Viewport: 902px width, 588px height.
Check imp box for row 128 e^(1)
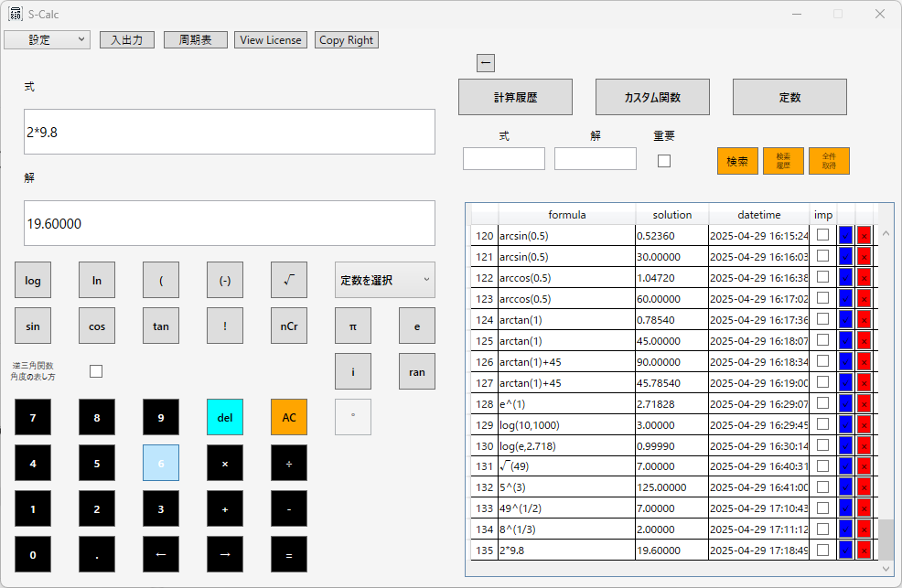coord(823,403)
